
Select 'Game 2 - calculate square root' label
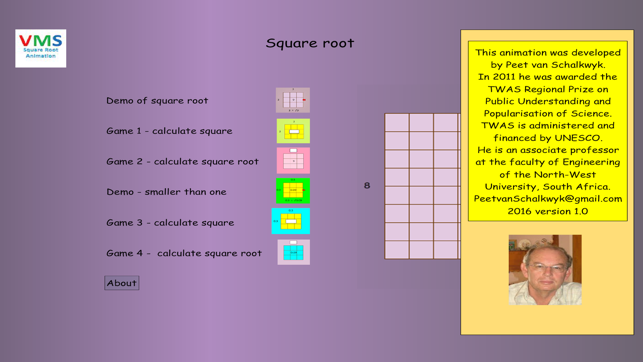(x=182, y=162)
